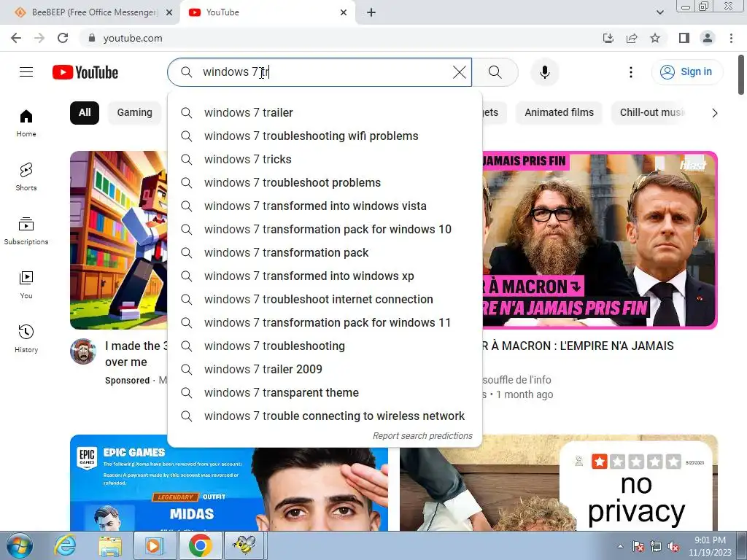747x560 pixels.
Task: Choose suggestion windows 7 trailer
Action: pos(325,113)
